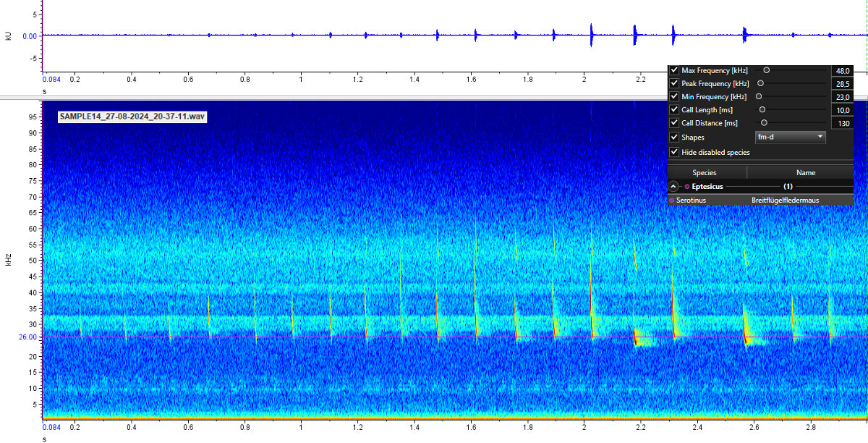This screenshot has height=443, width=868.
Task: Click the Call Length value field 10,0
Action: [841, 109]
